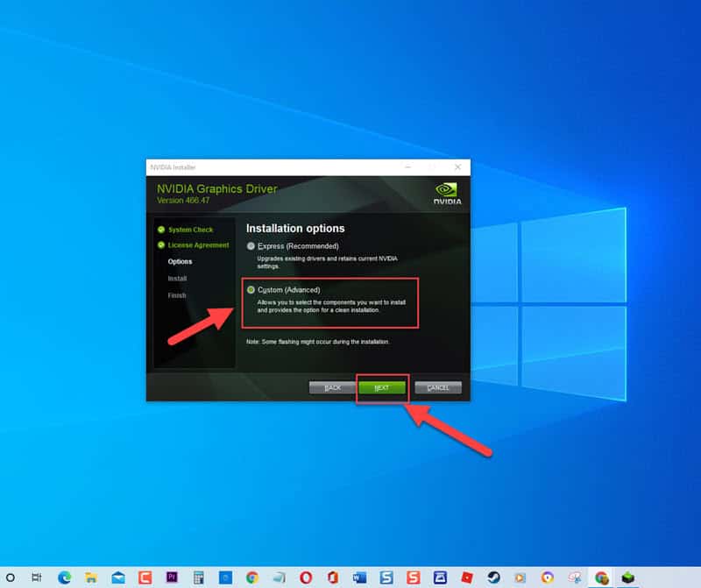701x588 pixels.
Task: Click the Version 466.47 text
Action: [x=183, y=201]
